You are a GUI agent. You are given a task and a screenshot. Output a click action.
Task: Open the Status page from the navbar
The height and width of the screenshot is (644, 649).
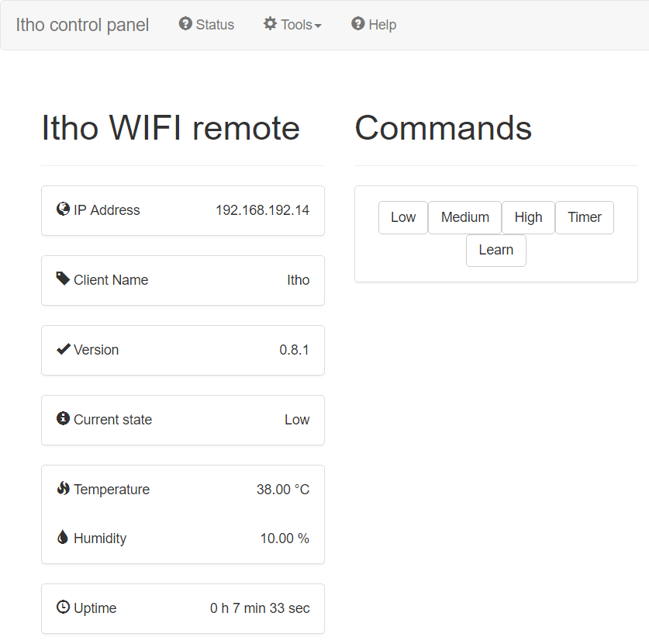point(206,25)
